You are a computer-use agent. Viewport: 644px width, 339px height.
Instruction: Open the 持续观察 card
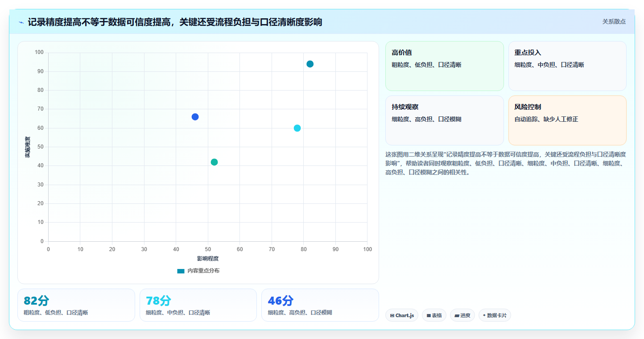pyautogui.click(x=445, y=120)
